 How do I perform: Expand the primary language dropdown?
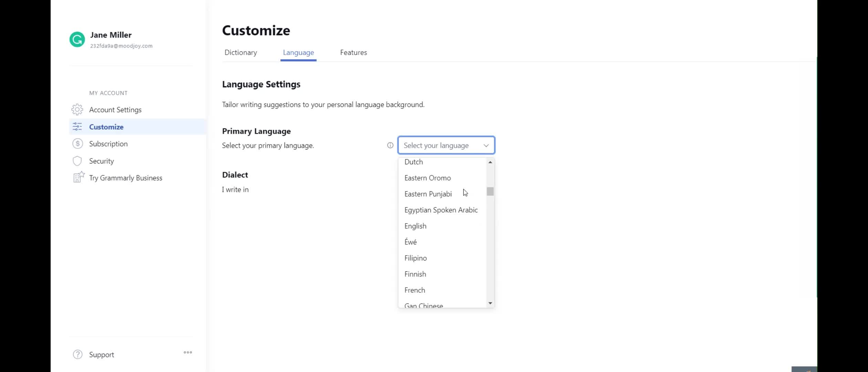coord(445,145)
